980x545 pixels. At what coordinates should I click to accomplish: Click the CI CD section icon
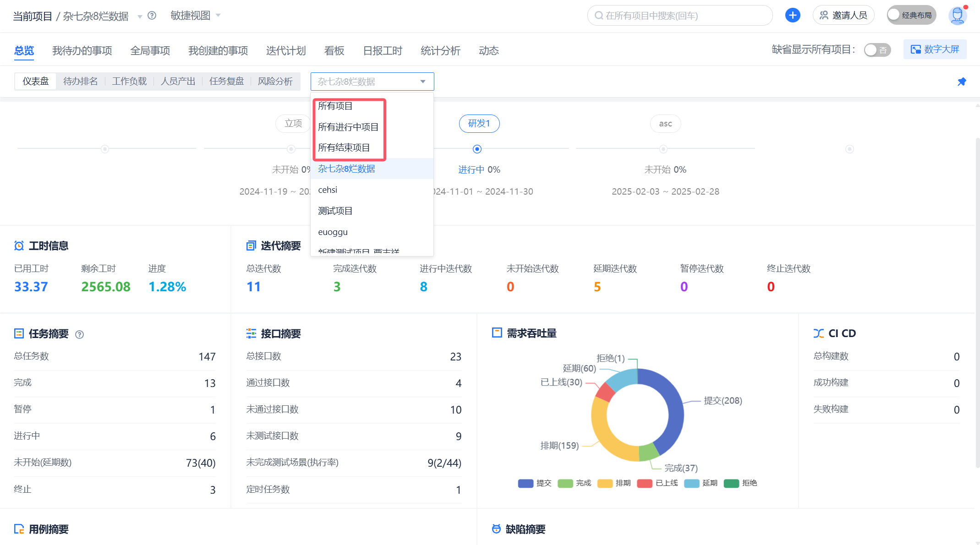[818, 333]
